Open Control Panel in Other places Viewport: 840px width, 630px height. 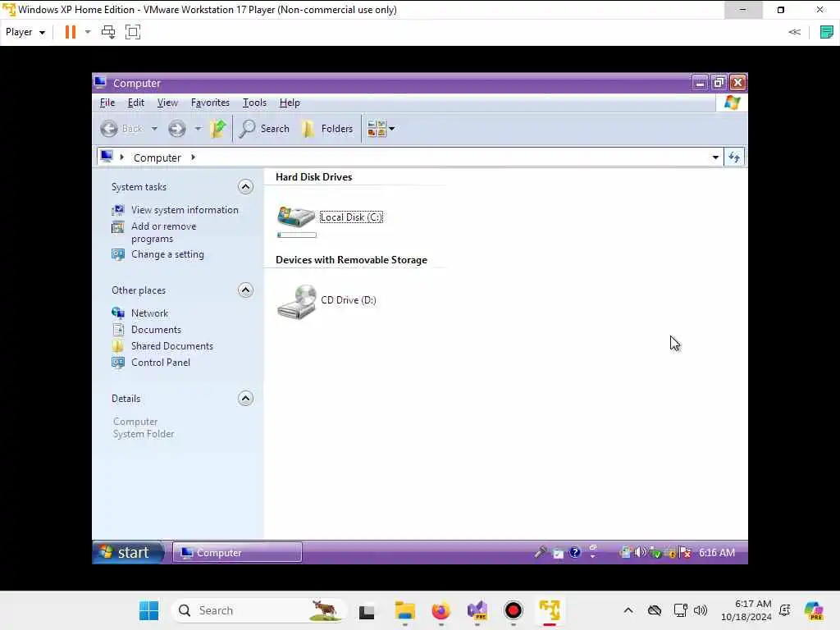[161, 363]
